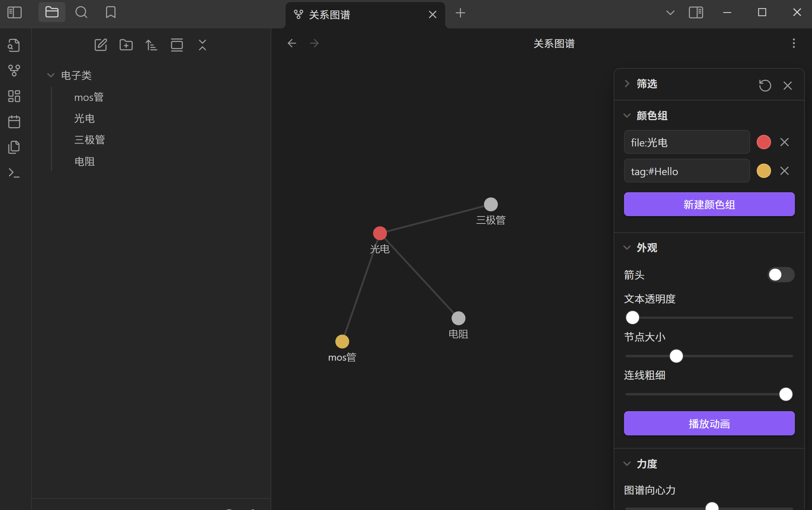Screen dimensions: 812x510
Task: Collapse the 颜色组 section
Action: click(627, 116)
